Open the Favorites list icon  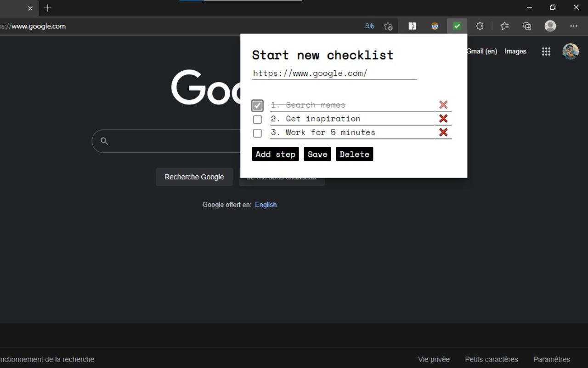coord(504,26)
